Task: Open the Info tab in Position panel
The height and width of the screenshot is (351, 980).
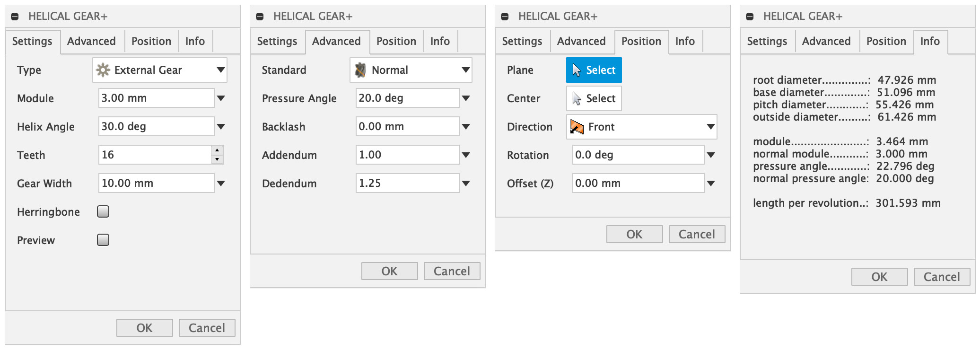Action: (x=685, y=42)
